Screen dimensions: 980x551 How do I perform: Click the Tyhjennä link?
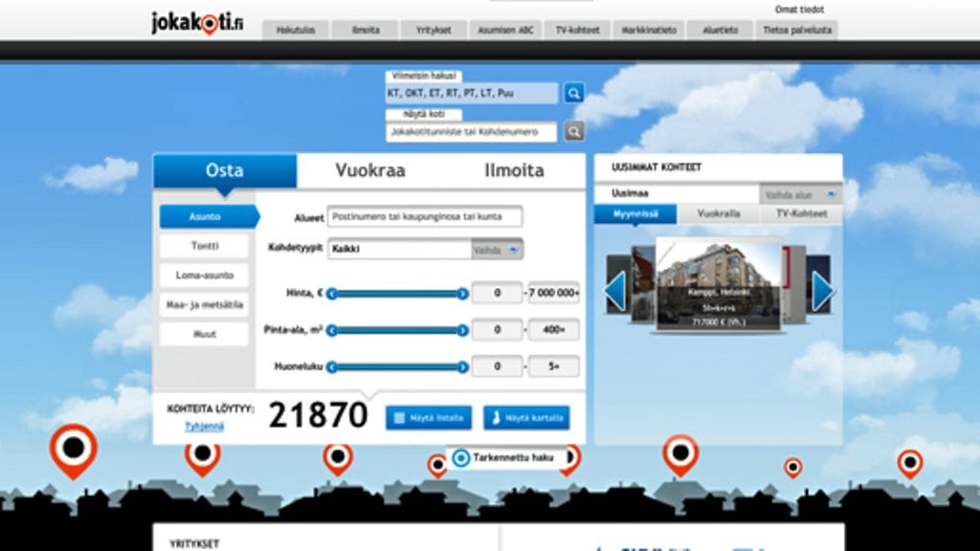pos(204,427)
